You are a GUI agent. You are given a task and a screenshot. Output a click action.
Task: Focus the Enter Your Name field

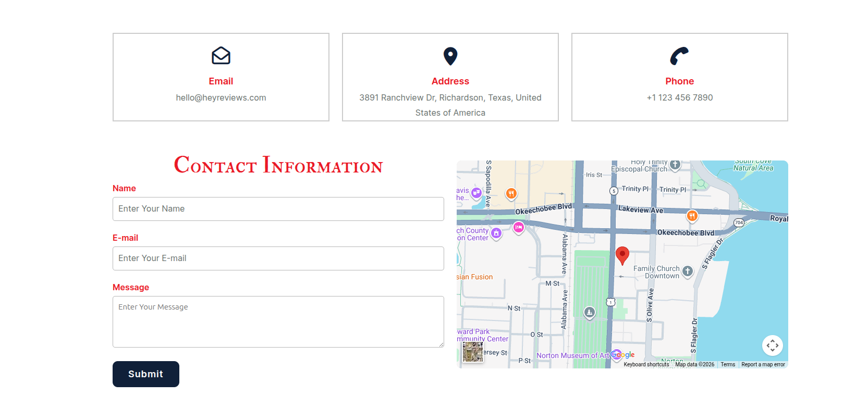(278, 209)
